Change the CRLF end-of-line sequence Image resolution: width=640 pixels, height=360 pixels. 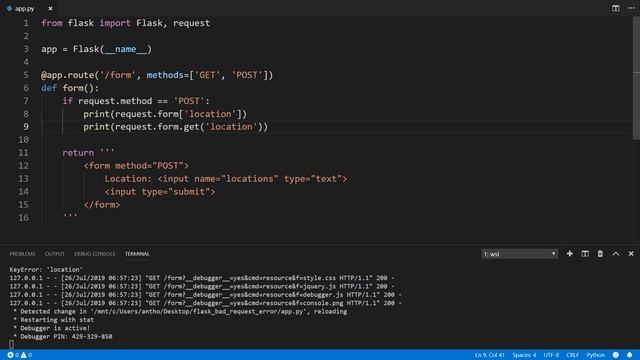572,355
